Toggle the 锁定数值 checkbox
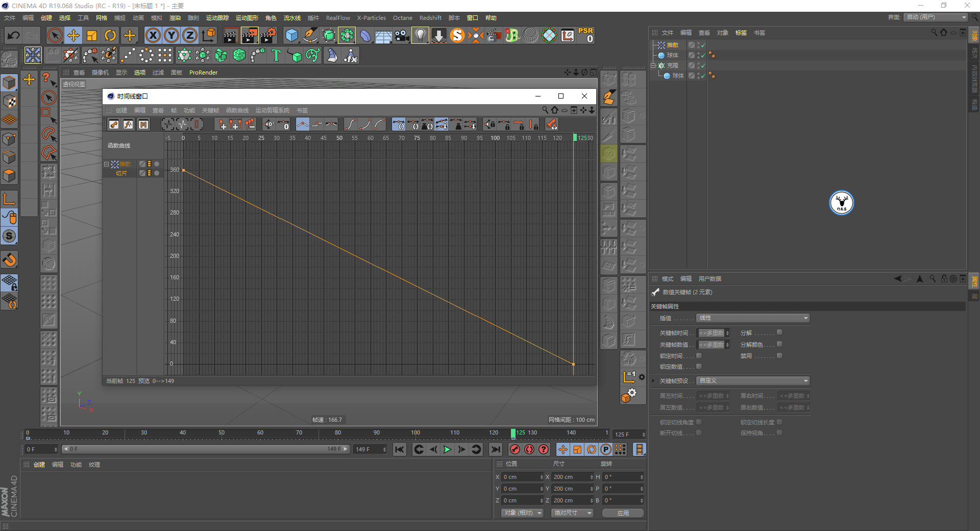The image size is (980, 531). [699, 366]
